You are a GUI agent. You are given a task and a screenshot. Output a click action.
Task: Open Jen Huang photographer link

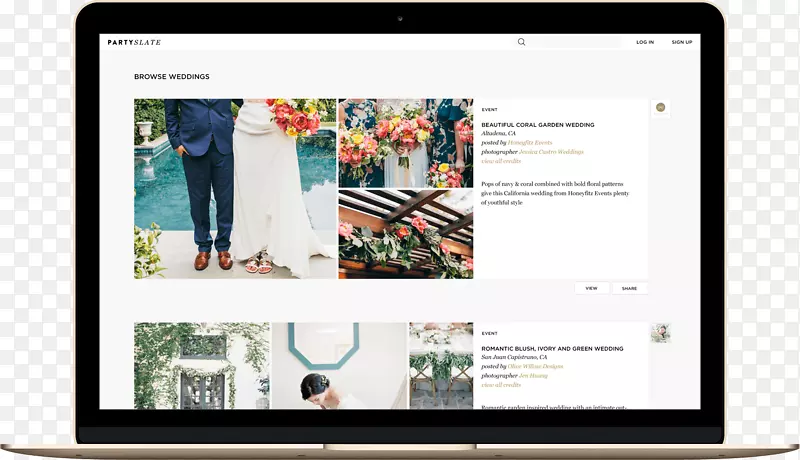[x=533, y=376]
